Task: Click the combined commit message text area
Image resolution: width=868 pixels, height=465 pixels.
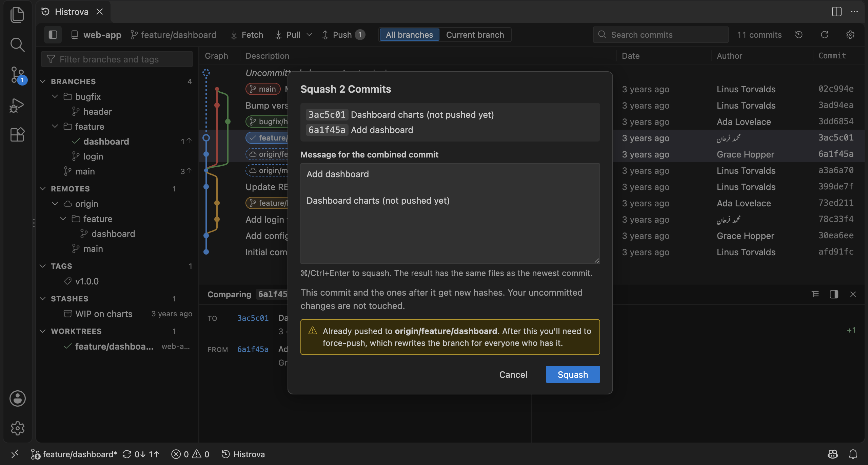Action: point(450,213)
